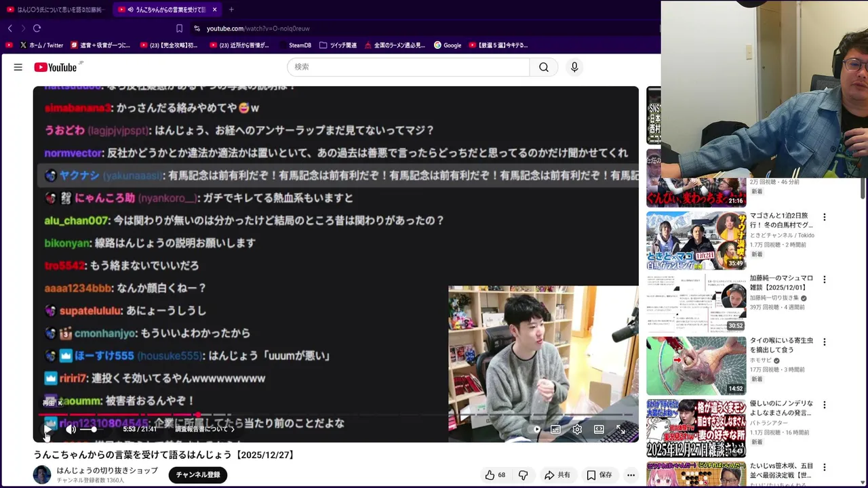
Task: Open the SteamDB bookmark
Action: click(295, 45)
